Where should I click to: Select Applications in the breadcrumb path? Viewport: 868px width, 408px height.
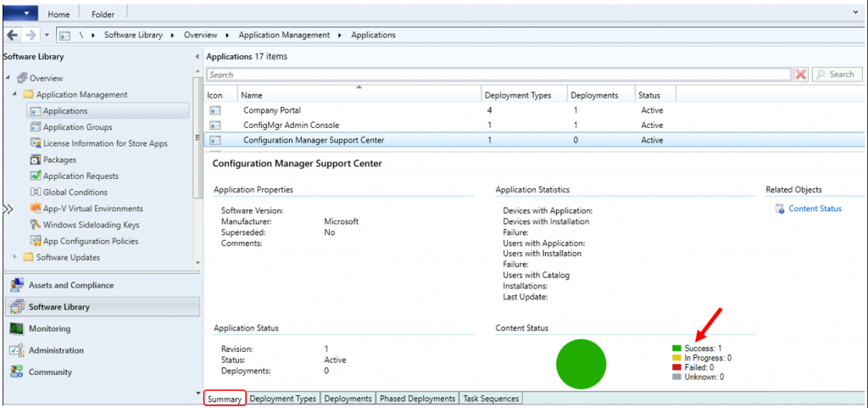click(374, 35)
